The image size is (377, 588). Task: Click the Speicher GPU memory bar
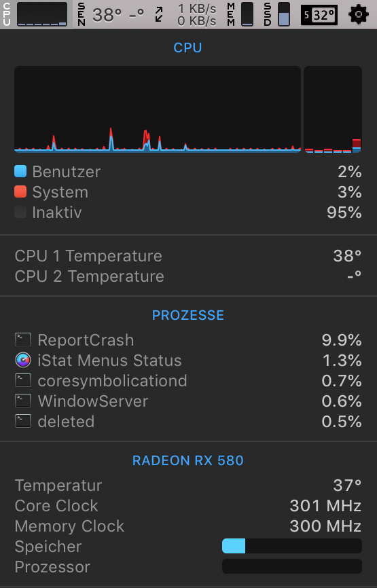coord(292,546)
